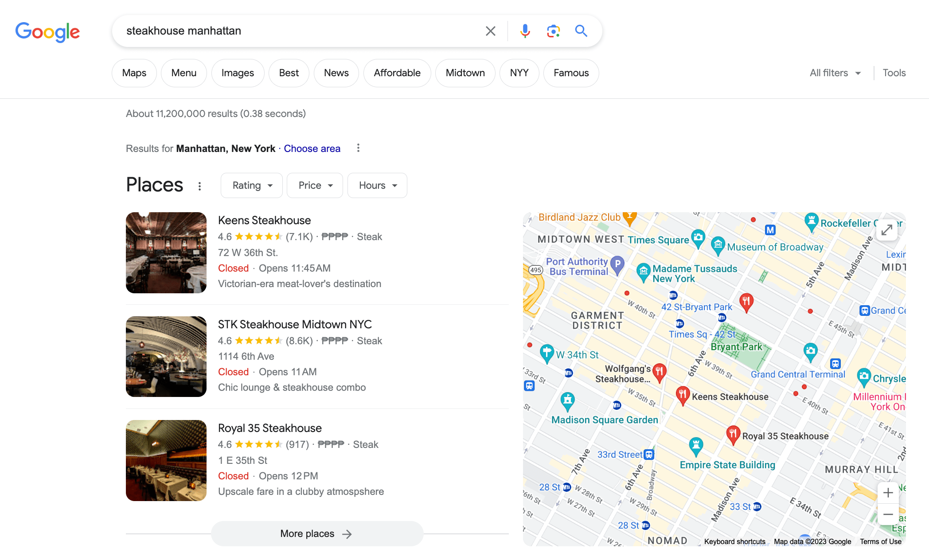Switch to the News tab
The image size is (929, 560).
[x=336, y=73]
